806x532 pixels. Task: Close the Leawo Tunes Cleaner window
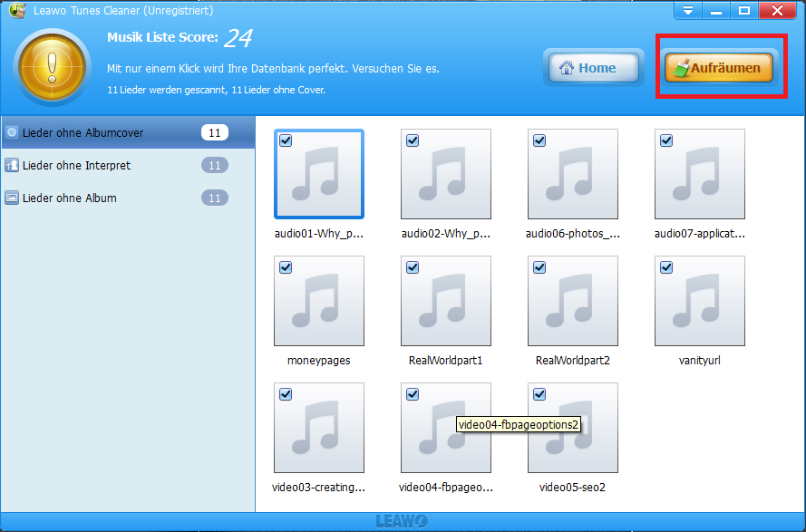(x=777, y=10)
